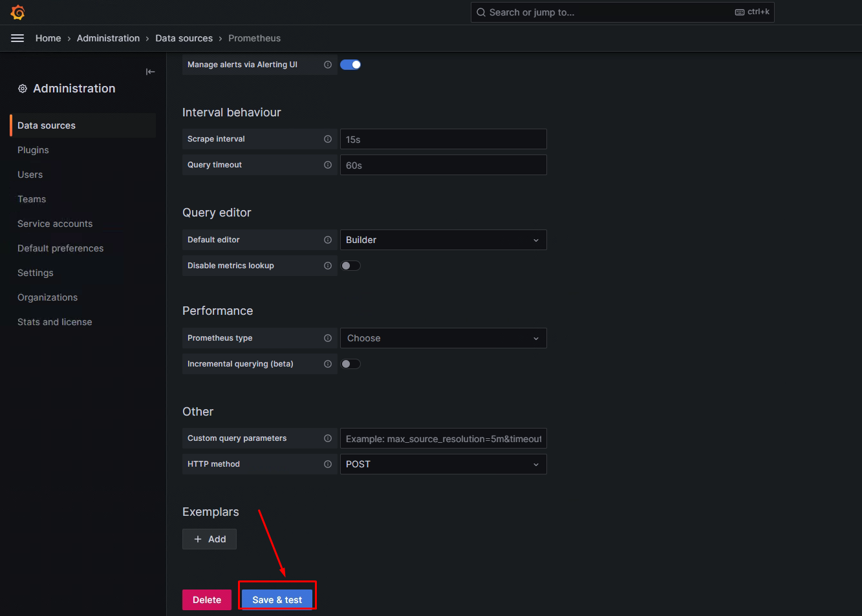
Task: Click Save & test button
Action: click(277, 600)
